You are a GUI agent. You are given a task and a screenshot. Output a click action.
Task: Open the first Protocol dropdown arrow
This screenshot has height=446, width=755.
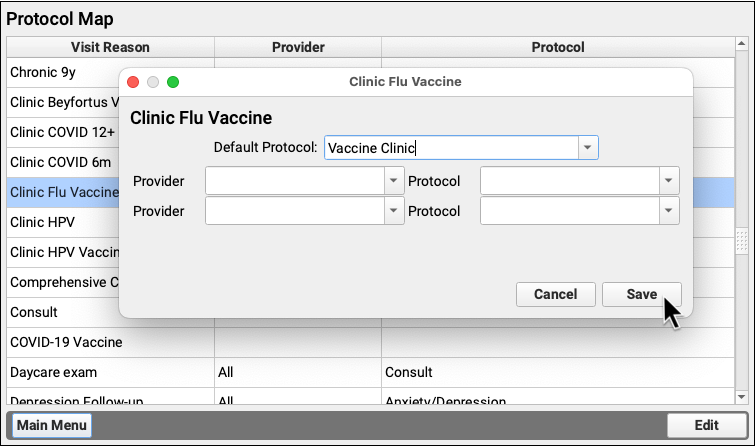click(669, 181)
